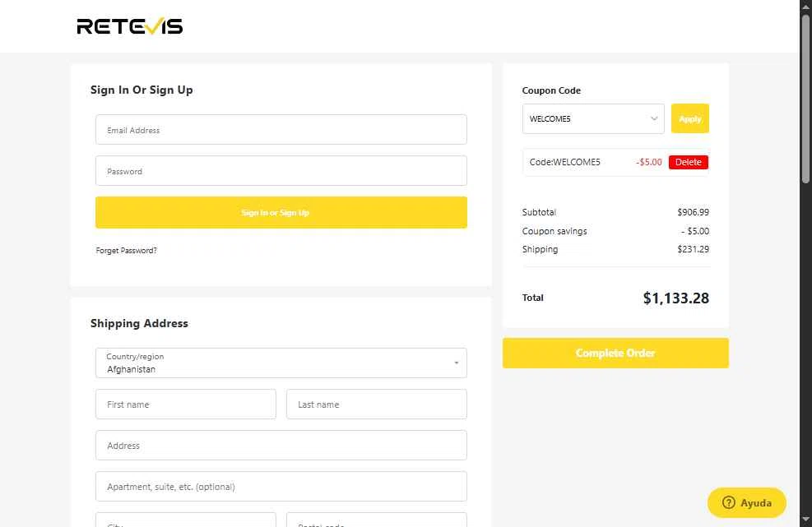
Task: Click the scrollbar up arrow
Action: (805, 7)
